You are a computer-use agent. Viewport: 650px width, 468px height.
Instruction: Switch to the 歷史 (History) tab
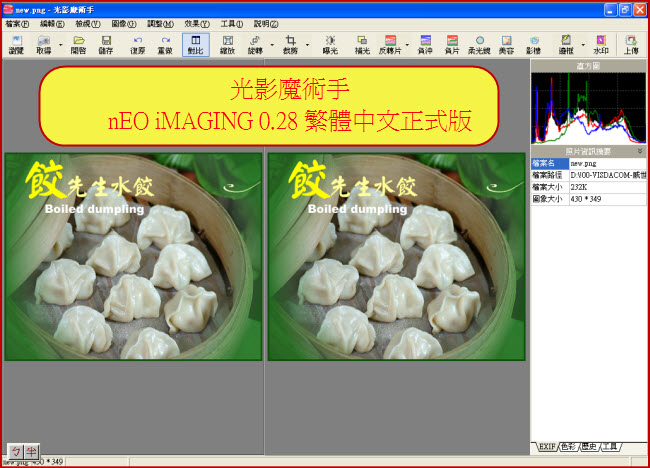[590, 445]
